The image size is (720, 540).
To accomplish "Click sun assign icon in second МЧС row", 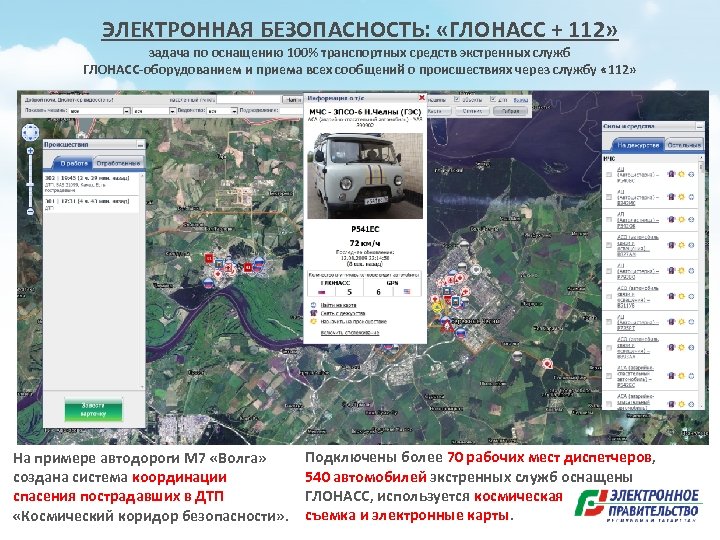I will pyautogui.click(x=681, y=197).
